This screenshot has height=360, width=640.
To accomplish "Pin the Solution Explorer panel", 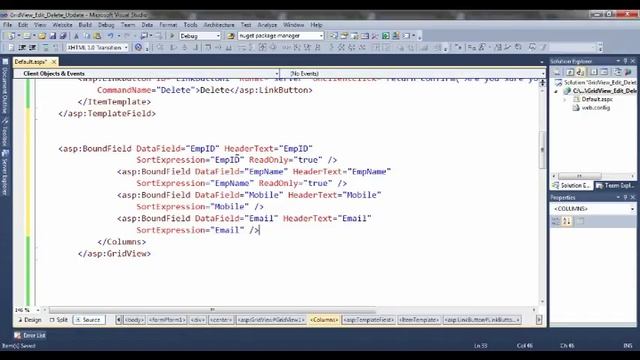I will (625, 61).
